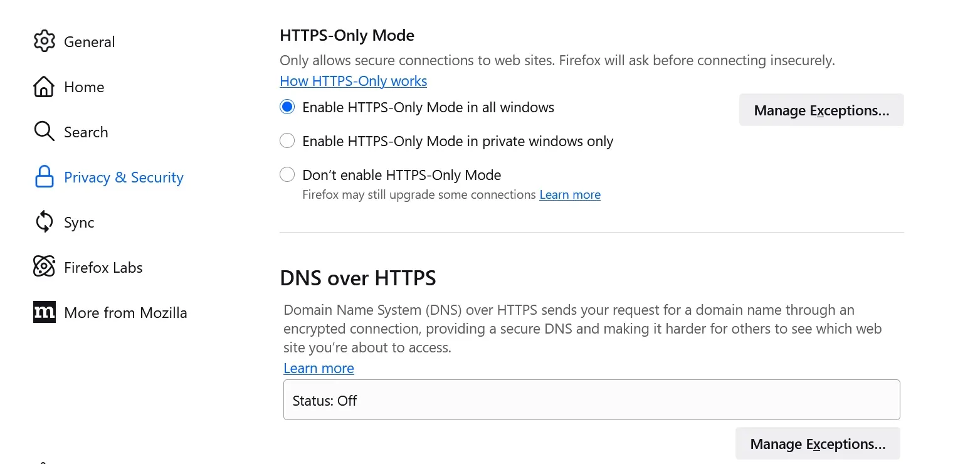
Task: Open Manage Exceptions for DNS over HTTPS
Action: coord(817,443)
